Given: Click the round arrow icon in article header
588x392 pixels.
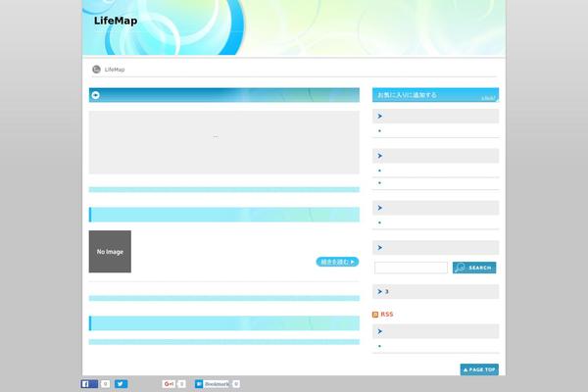Looking at the screenshot, I should [x=96, y=95].
